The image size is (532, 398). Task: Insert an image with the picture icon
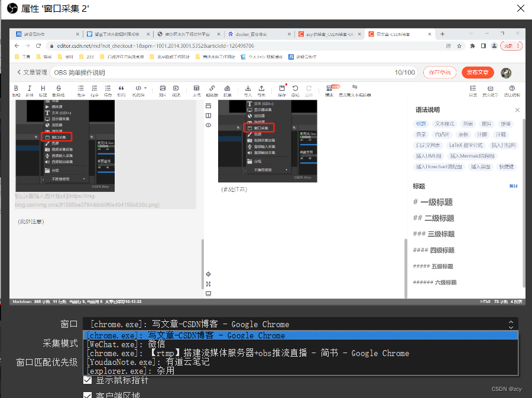(163, 89)
